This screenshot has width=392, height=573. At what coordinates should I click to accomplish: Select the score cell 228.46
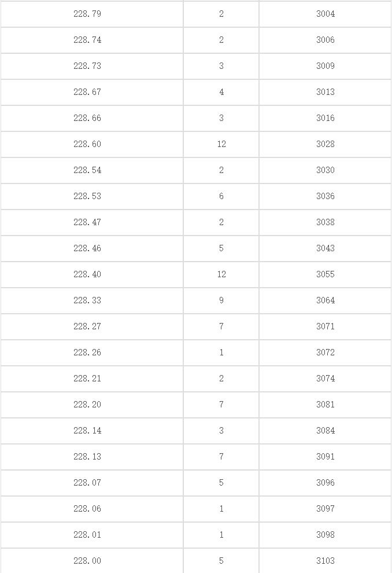(87, 248)
